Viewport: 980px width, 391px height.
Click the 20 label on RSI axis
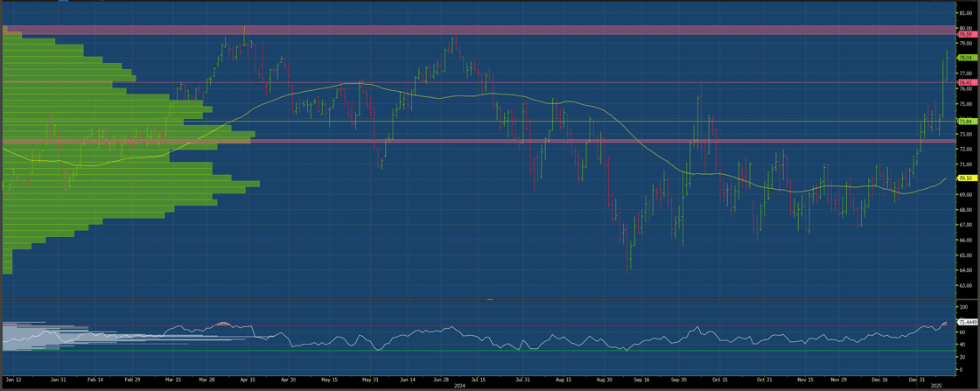coord(962,357)
